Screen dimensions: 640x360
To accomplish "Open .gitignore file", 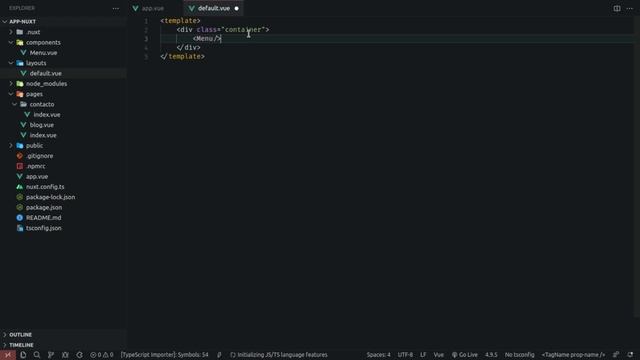I will click(x=40, y=156).
